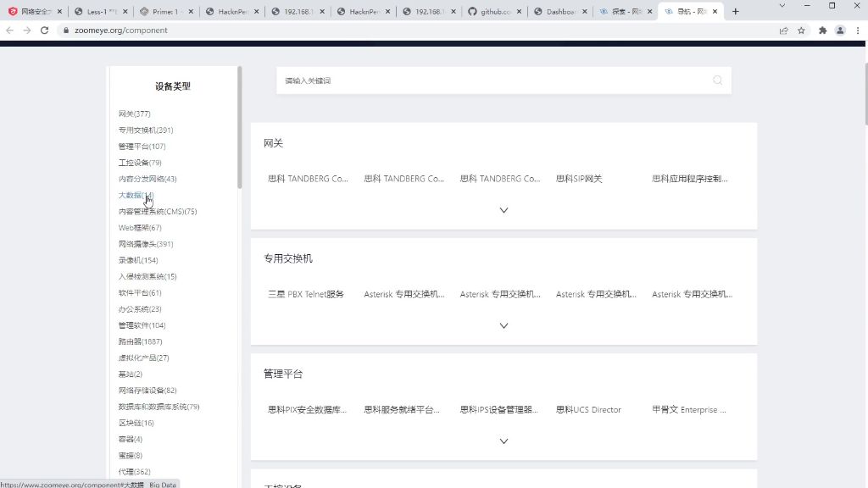Switch to the 探索 ZoomEye tab
868x488 pixels.
point(625,11)
